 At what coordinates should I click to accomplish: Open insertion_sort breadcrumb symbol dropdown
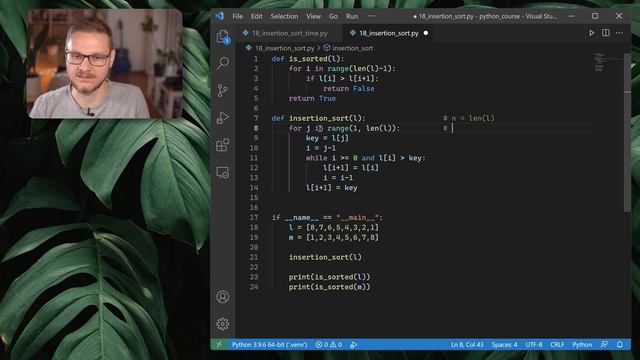click(x=352, y=48)
